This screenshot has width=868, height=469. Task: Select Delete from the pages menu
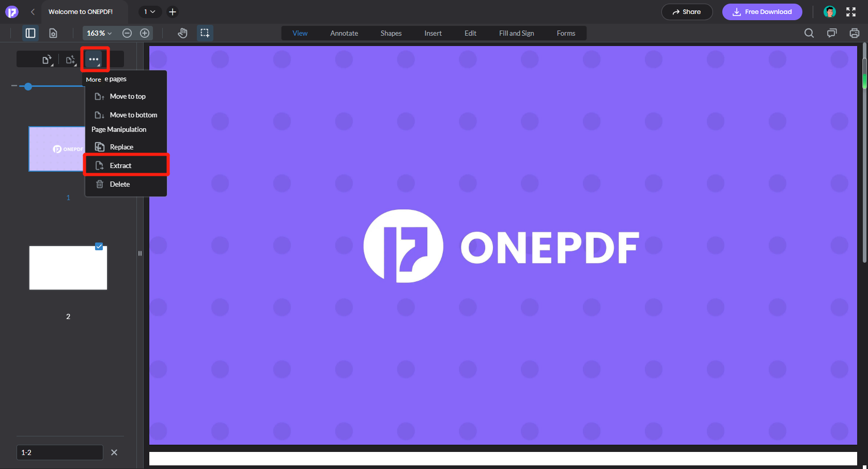pyautogui.click(x=126, y=184)
